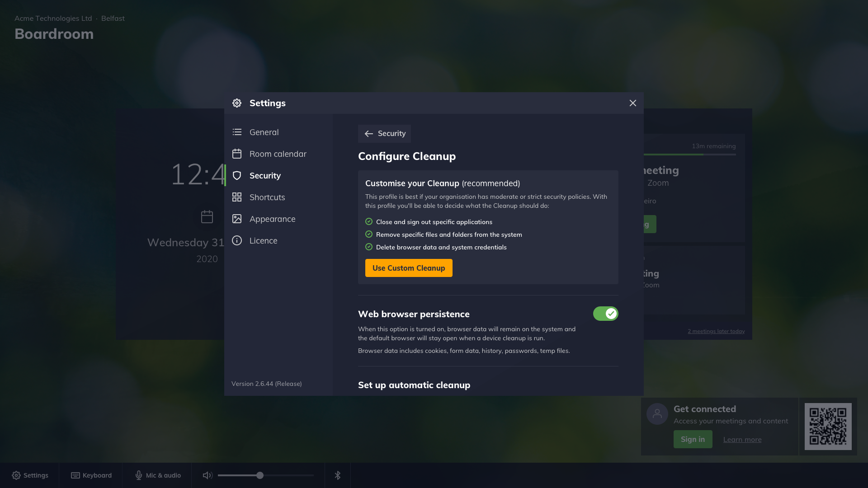Scan the Get connected QR code thumbnail
Image resolution: width=868 pixels, height=488 pixels.
[x=828, y=426]
